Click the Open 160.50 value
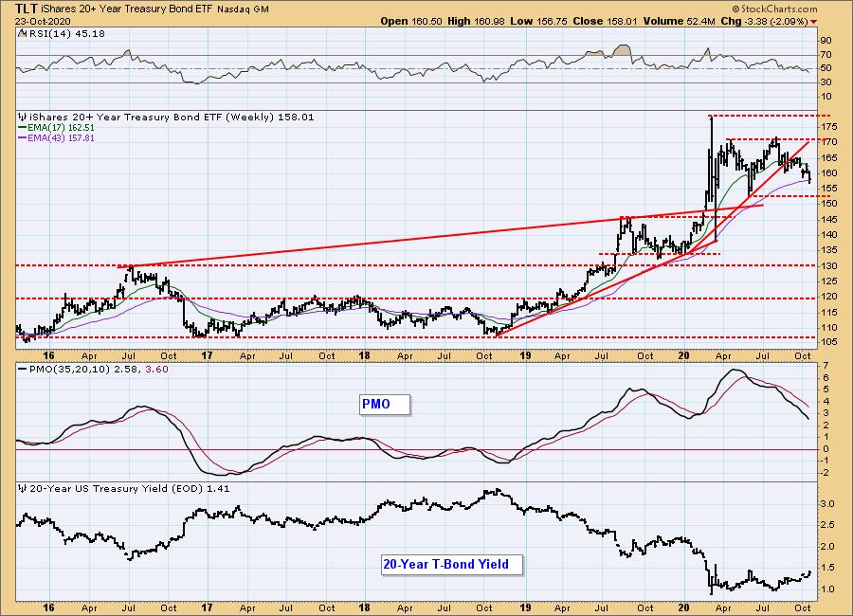The image size is (853, 616). pos(411,21)
